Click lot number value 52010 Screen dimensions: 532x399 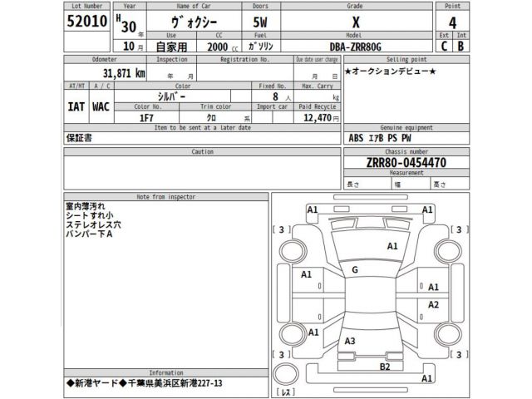[x=86, y=21]
